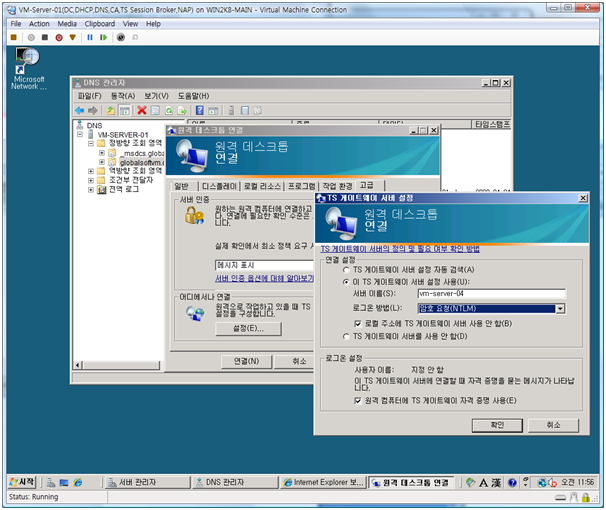Image resolution: width=606 pixels, height=510 pixels.
Task: Open the TS Gateway server definition help link
Action: [x=400, y=249]
